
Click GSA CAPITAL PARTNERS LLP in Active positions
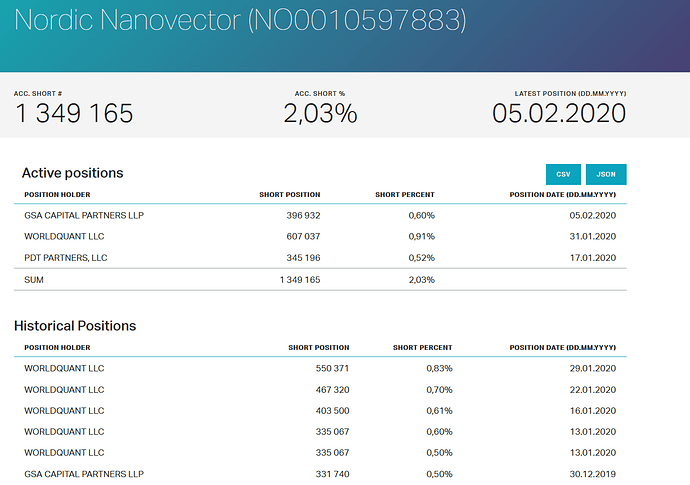pos(84,215)
